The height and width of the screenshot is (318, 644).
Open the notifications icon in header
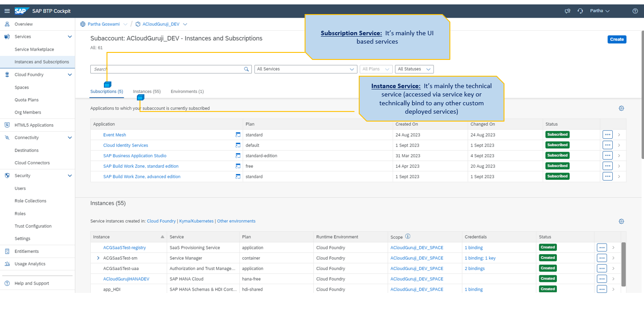(x=567, y=11)
